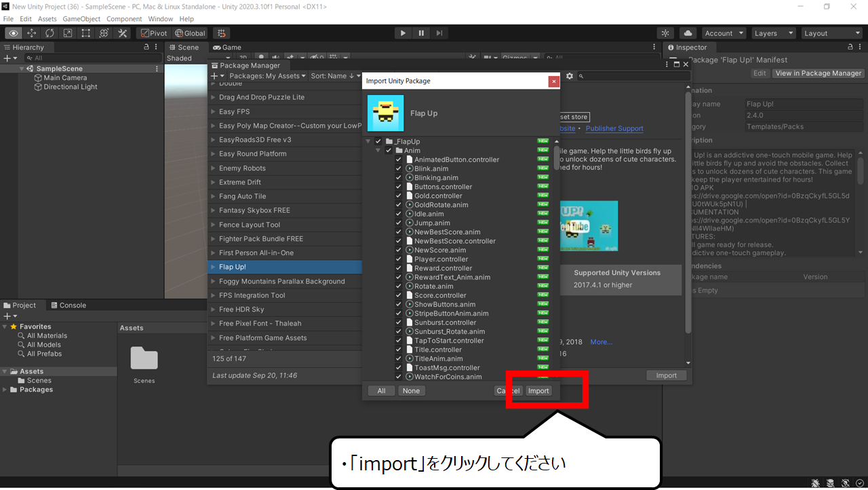The height and width of the screenshot is (490, 868).
Task: Select the Rotate tool
Action: 50,33
